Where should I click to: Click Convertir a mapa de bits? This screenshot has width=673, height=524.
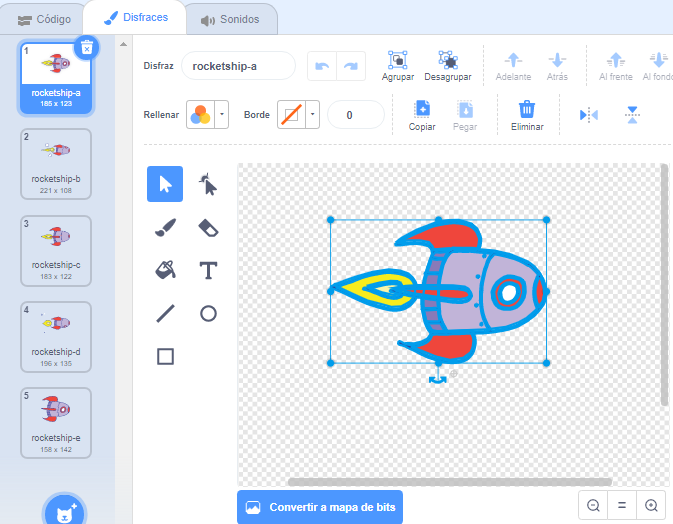(x=320, y=507)
